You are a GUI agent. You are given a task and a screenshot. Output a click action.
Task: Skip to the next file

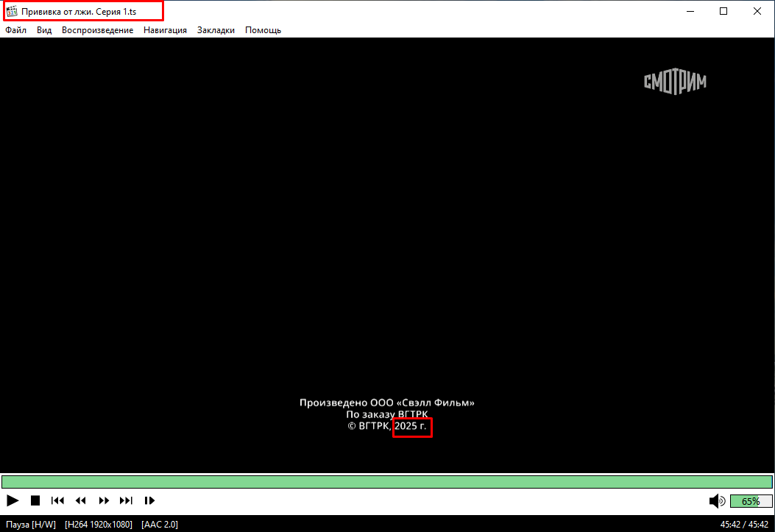127,500
